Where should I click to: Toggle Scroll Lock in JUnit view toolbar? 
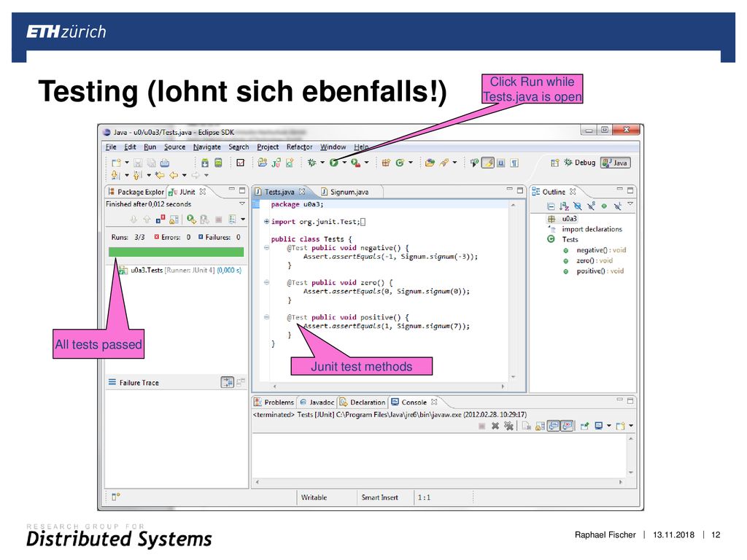[174, 219]
